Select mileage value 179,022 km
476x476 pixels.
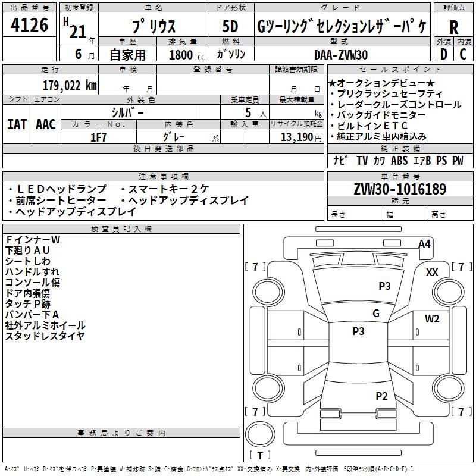pyautogui.click(x=70, y=86)
